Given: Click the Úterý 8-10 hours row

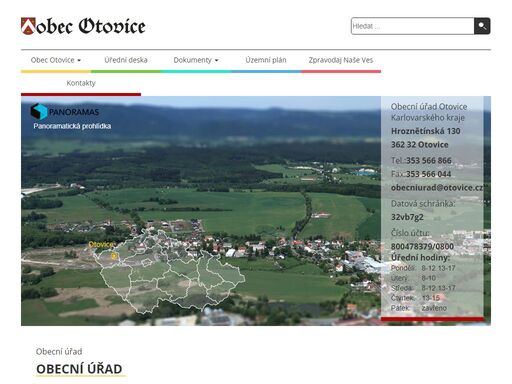Looking at the screenshot, I should pos(413,278).
